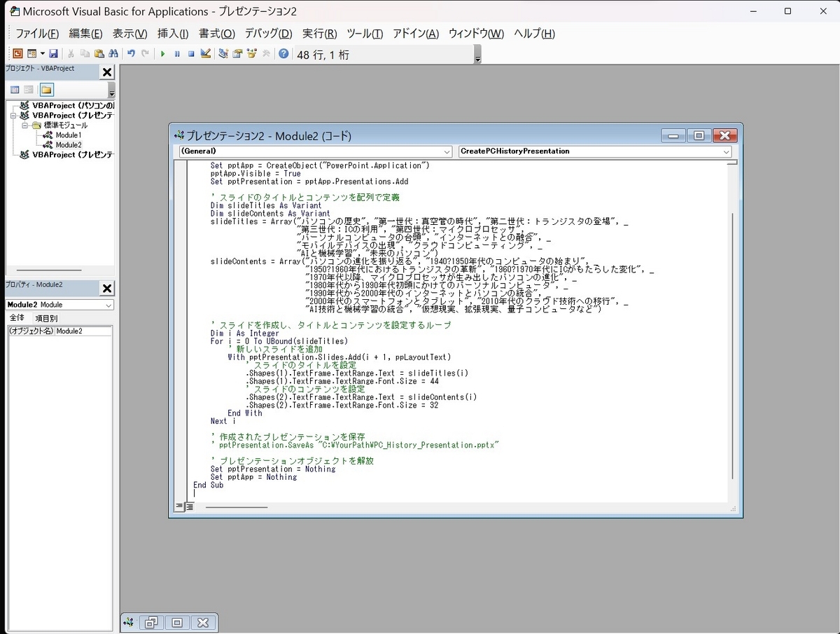840x634 pixels.
Task: Switch to the 全体 properties tab
Action: tap(17, 318)
